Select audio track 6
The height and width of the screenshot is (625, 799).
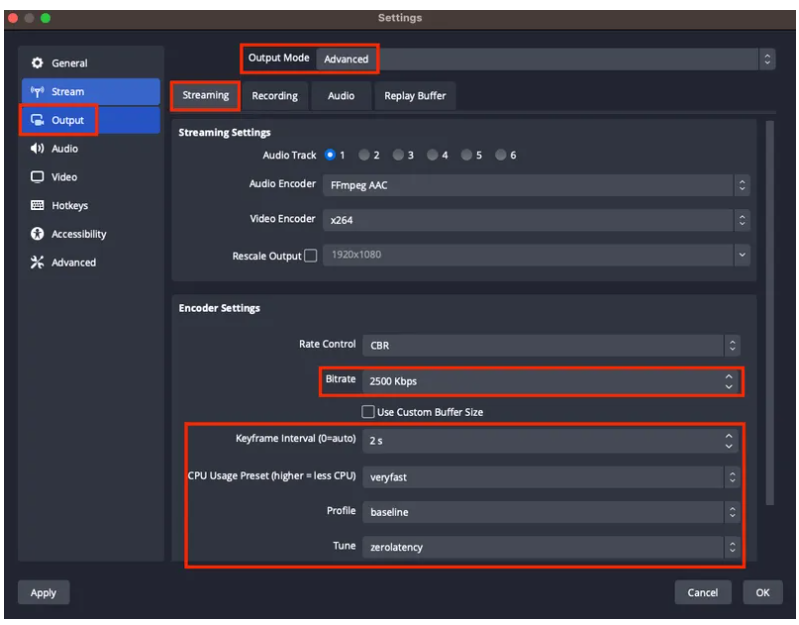click(x=501, y=155)
